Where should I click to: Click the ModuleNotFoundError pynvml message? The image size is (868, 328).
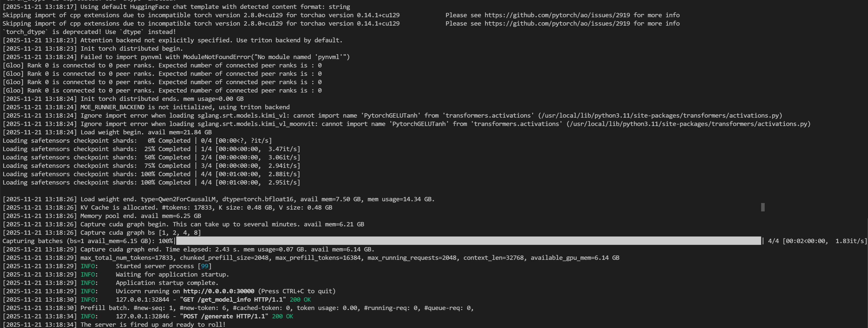(266, 57)
